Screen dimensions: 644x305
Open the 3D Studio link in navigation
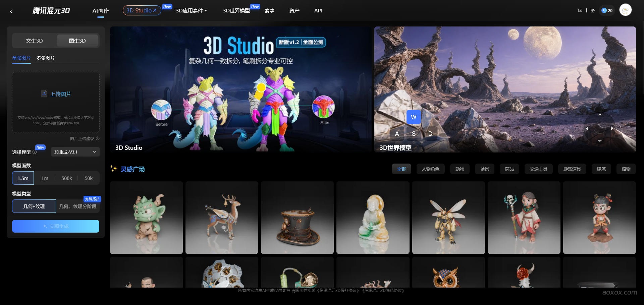(x=141, y=10)
